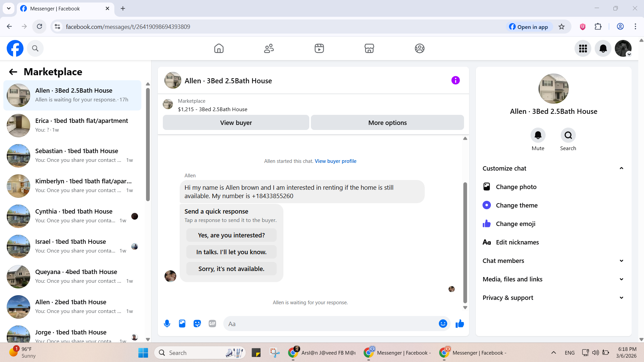
Task: Open the Snipping Tool taskbar icon
Action: click(x=275, y=353)
